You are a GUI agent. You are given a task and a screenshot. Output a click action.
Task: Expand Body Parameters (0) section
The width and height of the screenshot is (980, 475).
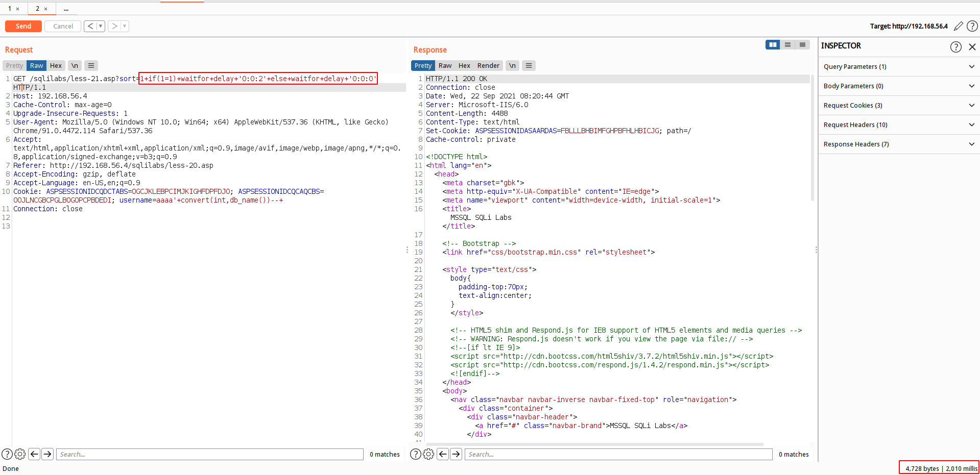pos(899,86)
